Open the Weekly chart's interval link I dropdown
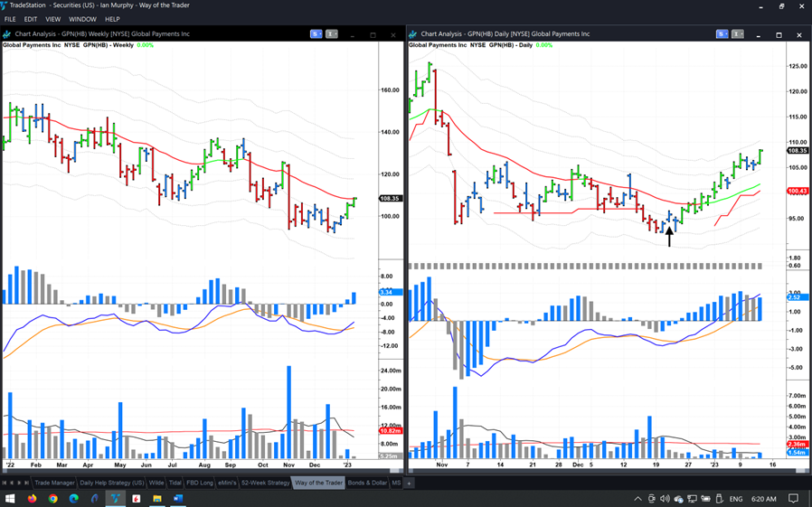 coord(332,34)
